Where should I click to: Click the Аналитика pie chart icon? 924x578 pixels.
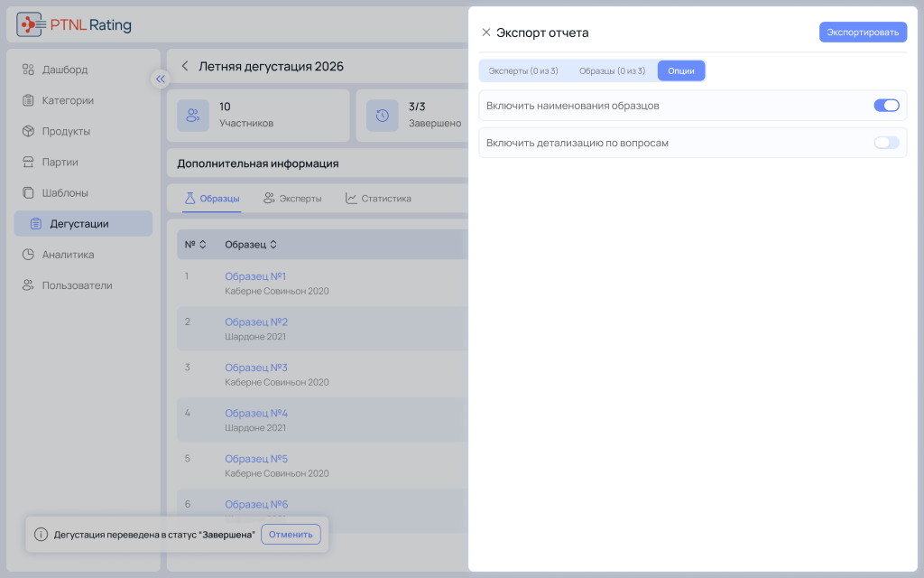28,254
